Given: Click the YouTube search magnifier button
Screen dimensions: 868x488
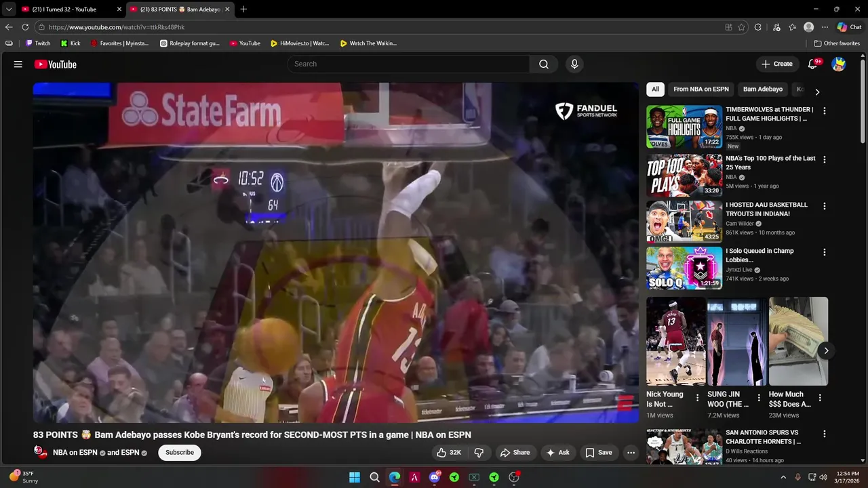Looking at the screenshot, I should 544,64.
